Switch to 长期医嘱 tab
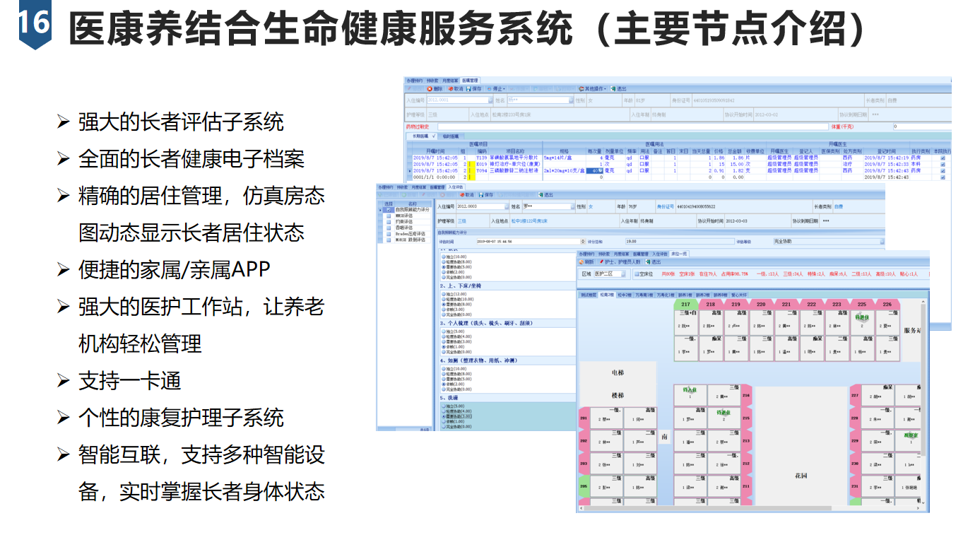The height and width of the screenshot is (547, 980). (422, 136)
